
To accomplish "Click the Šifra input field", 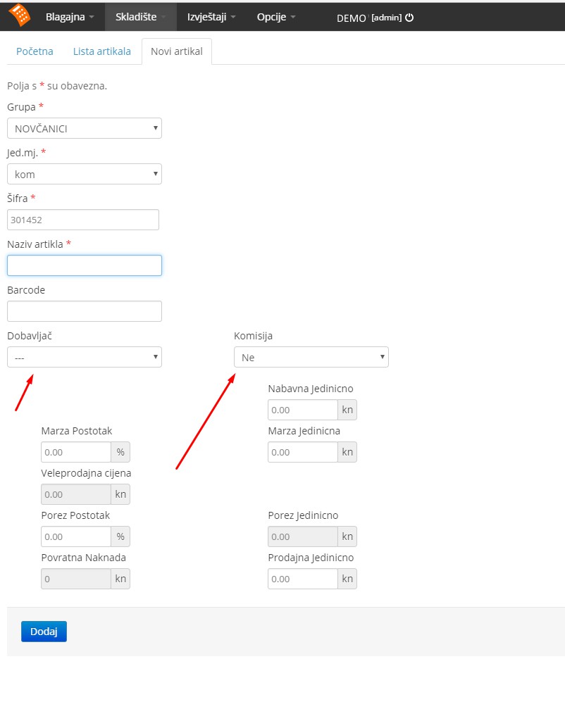I will [x=83, y=220].
